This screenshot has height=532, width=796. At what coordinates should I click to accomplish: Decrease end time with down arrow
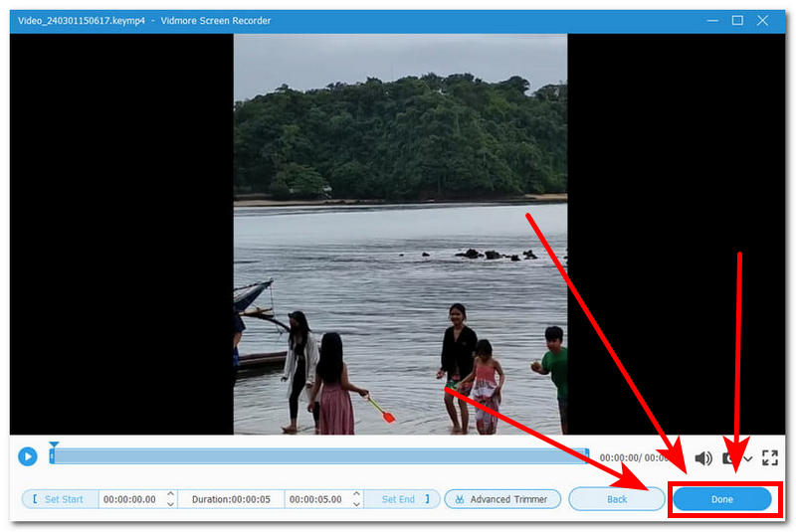click(357, 504)
